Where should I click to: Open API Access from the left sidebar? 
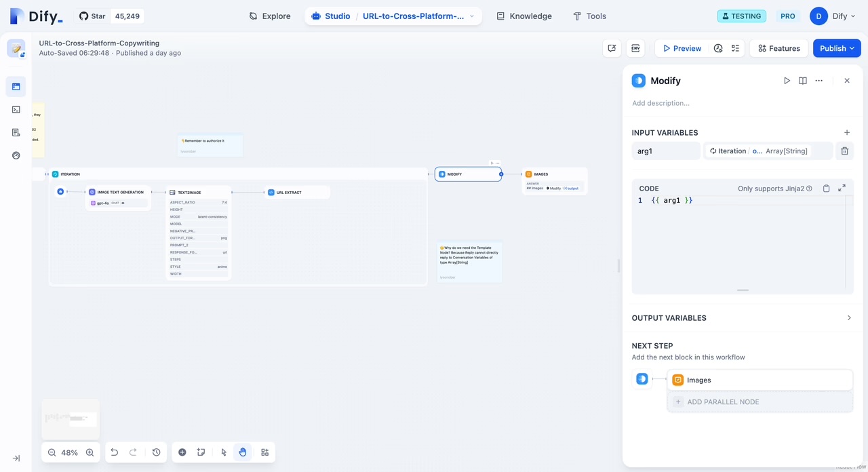click(x=16, y=109)
